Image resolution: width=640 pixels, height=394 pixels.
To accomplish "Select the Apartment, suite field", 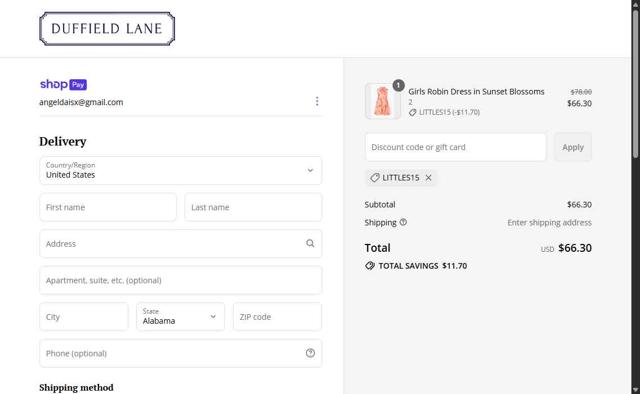I will pos(181,280).
